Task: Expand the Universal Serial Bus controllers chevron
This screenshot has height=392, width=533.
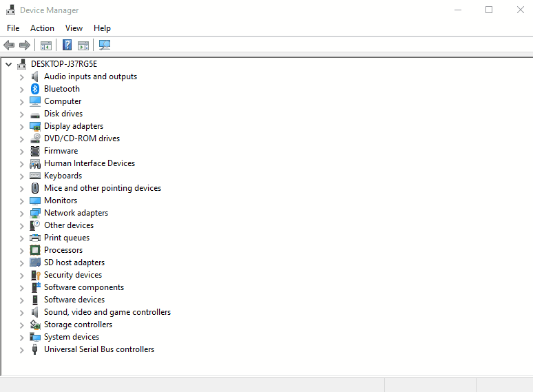Action: [22, 350]
